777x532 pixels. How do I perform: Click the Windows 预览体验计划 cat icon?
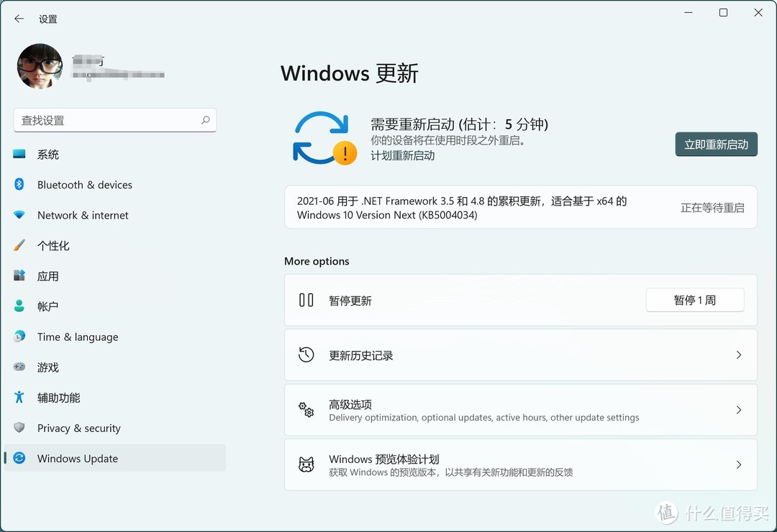[306, 464]
